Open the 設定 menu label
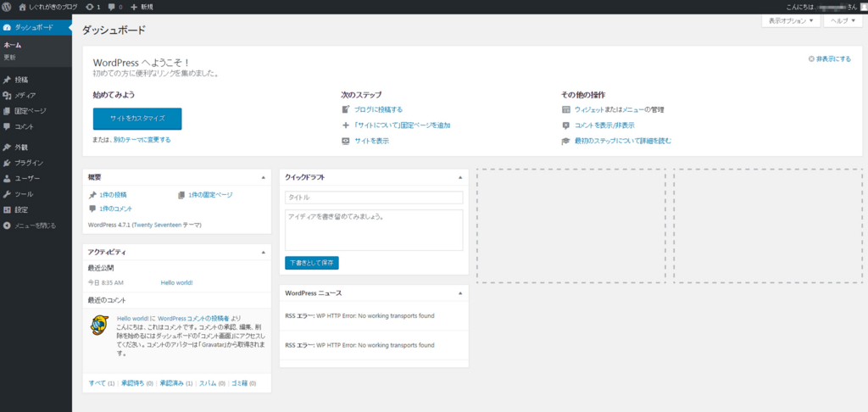Screen dimensions: 868x412 pyautogui.click(x=21, y=210)
